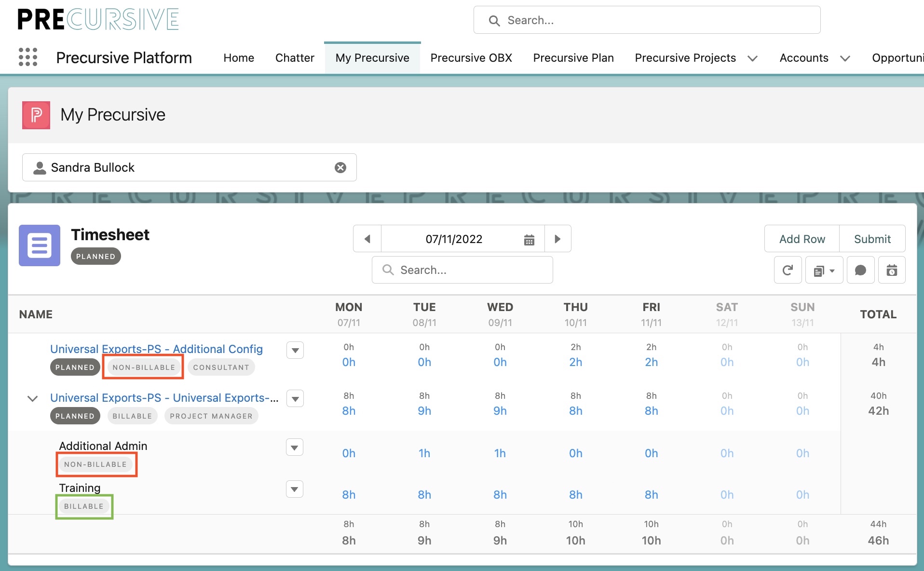Open timesheet comments speech bubble
This screenshot has height=571, width=924.
click(x=861, y=271)
